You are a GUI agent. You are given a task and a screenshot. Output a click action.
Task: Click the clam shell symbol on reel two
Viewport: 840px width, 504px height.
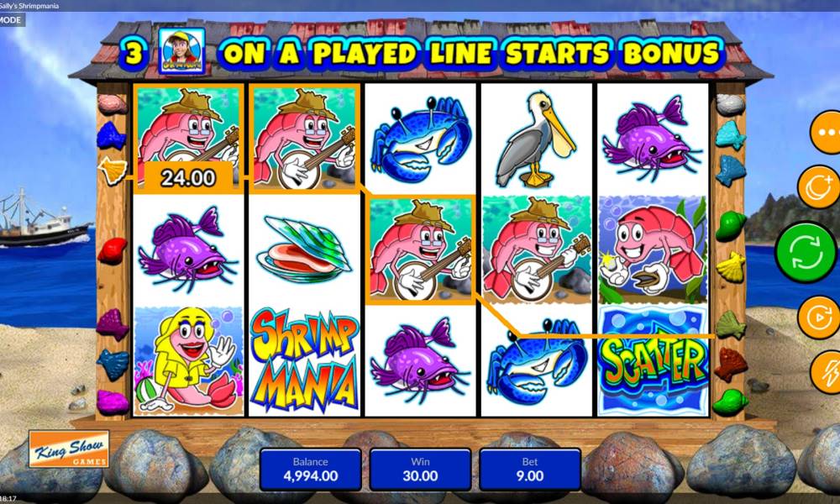coord(303,249)
